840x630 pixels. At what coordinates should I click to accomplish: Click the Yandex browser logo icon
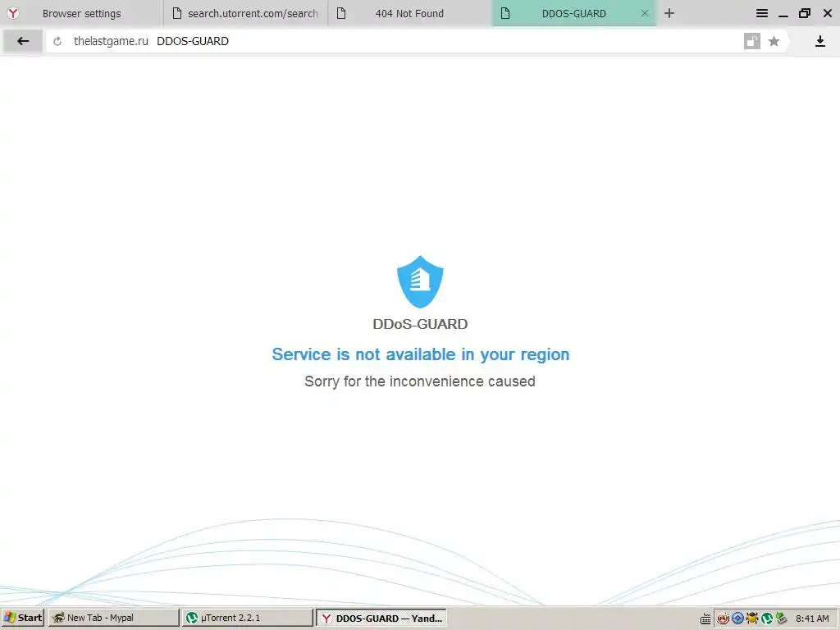pos(13,13)
